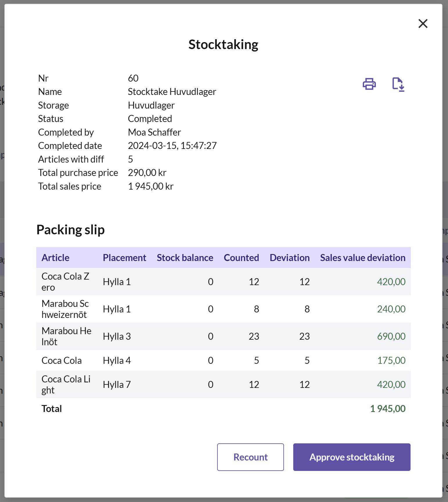Approve the stocktaking
Image resolution: width=448 pixels, height=502 pixels.
click(x=352, y=457)
